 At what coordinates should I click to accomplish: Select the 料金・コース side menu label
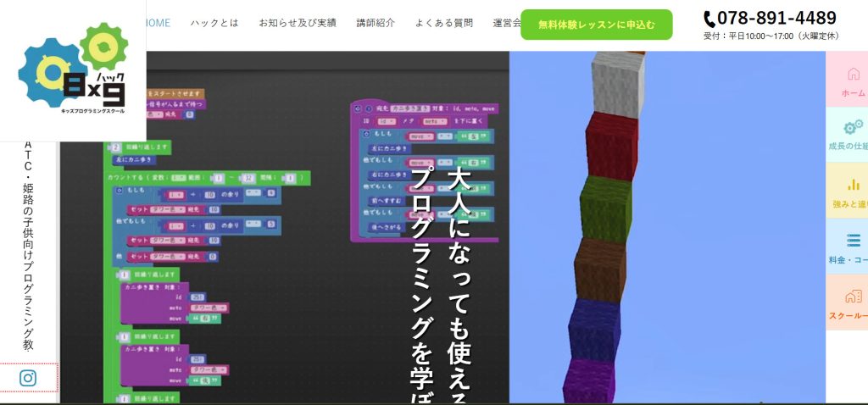coord(848,260)
